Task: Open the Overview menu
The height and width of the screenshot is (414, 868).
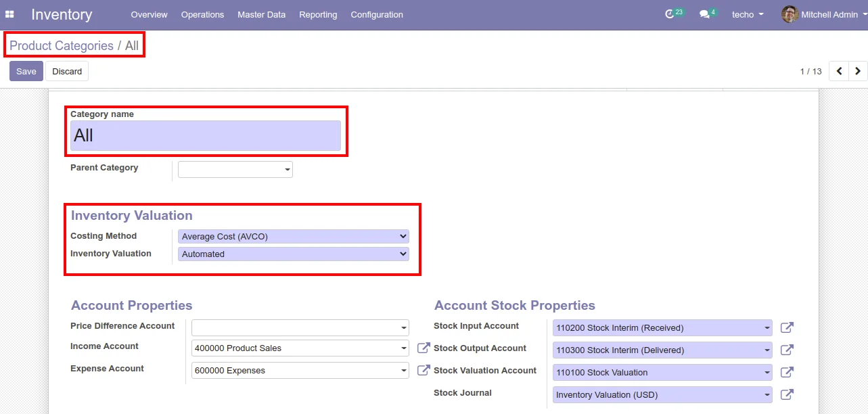Action: pos(149,14)
